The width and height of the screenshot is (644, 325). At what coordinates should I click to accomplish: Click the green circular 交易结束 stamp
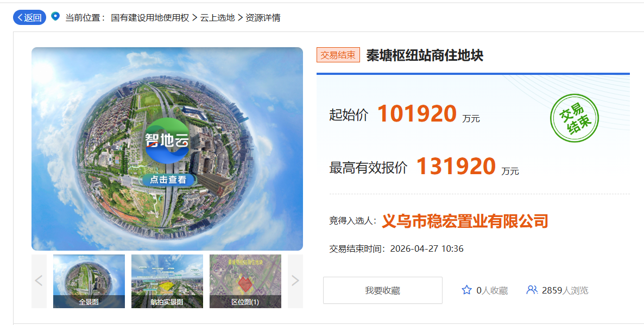click(574, 119)
